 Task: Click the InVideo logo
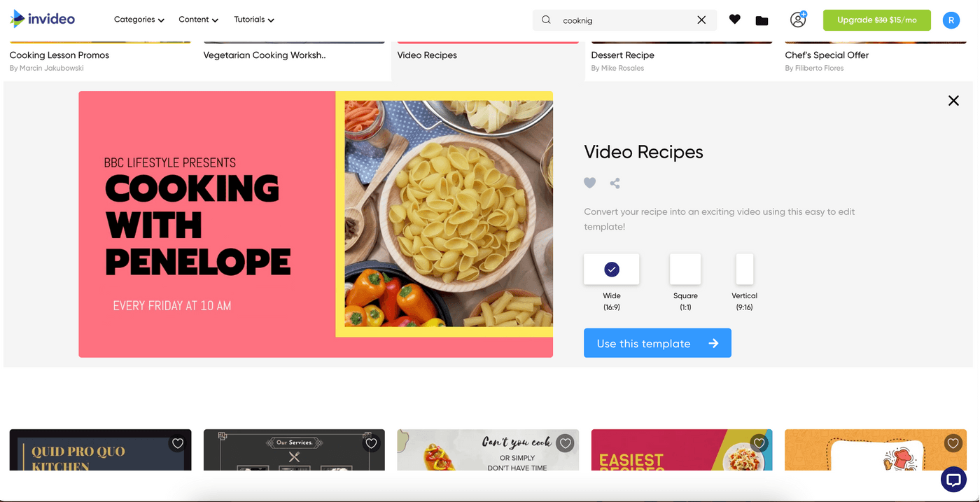point(43,19)
